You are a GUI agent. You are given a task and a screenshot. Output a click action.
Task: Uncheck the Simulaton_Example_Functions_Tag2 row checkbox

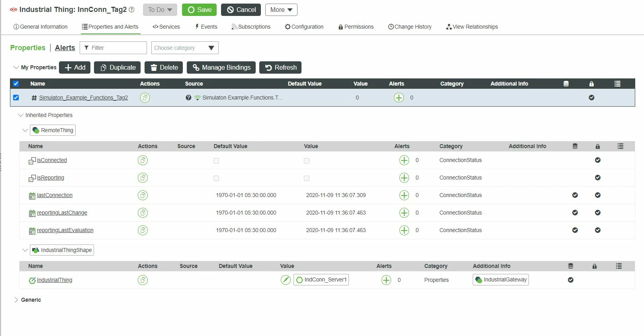16,98
